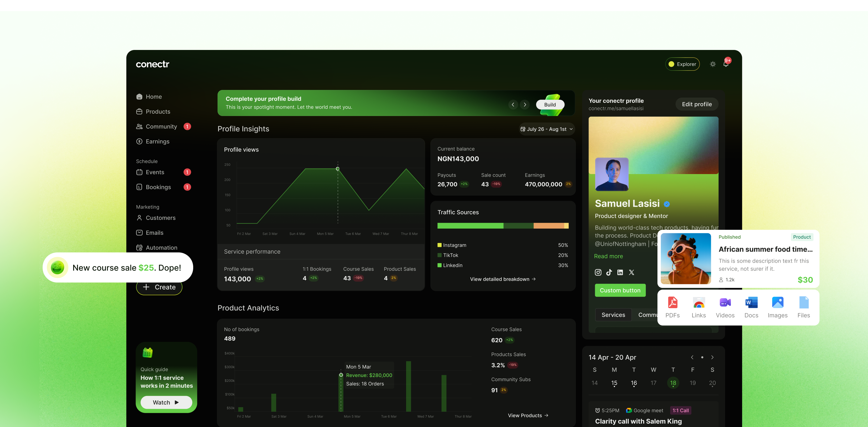Click the money-face emoji in sale notification
868x427 pixels.
pyautogui.click(x=57, y=267)
